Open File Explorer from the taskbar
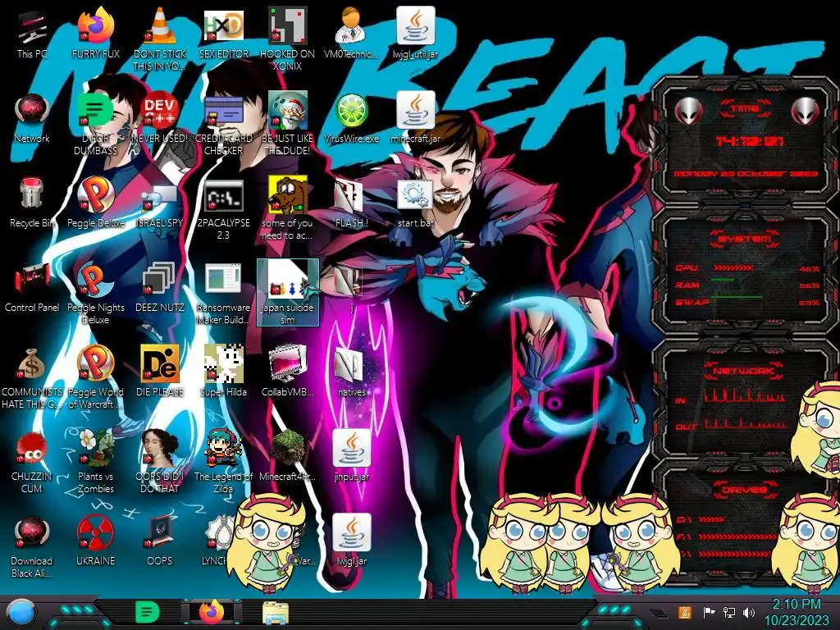 pos(276,613)
